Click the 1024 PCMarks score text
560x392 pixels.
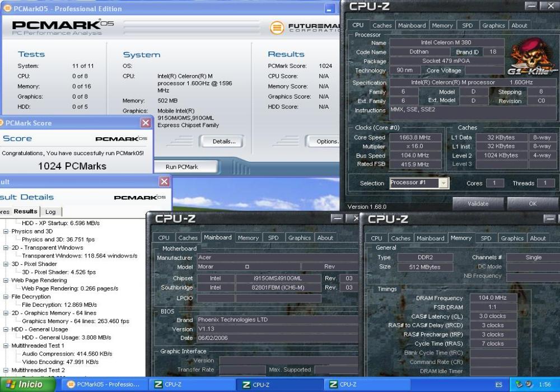pos(72,166)
